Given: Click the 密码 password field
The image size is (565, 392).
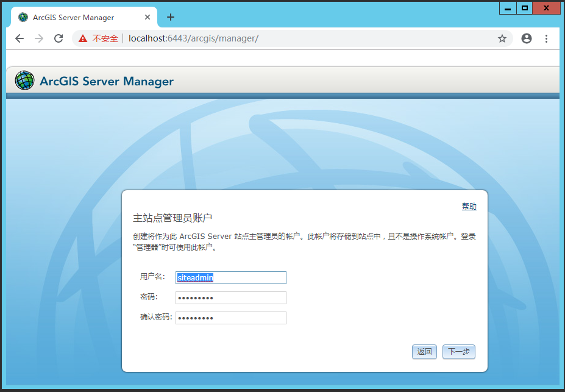Looking at the screenshot, I should tap(231, 298).
